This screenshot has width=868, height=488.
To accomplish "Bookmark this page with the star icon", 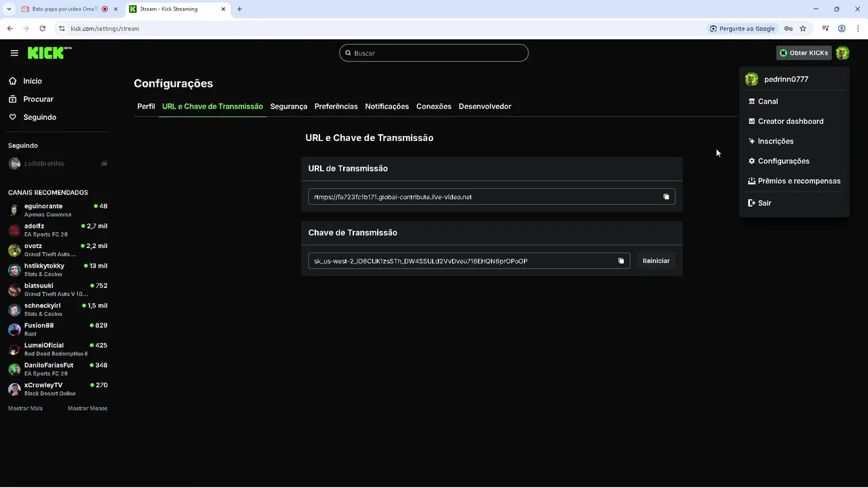I will pyautogui.click(x=803, y=28).
